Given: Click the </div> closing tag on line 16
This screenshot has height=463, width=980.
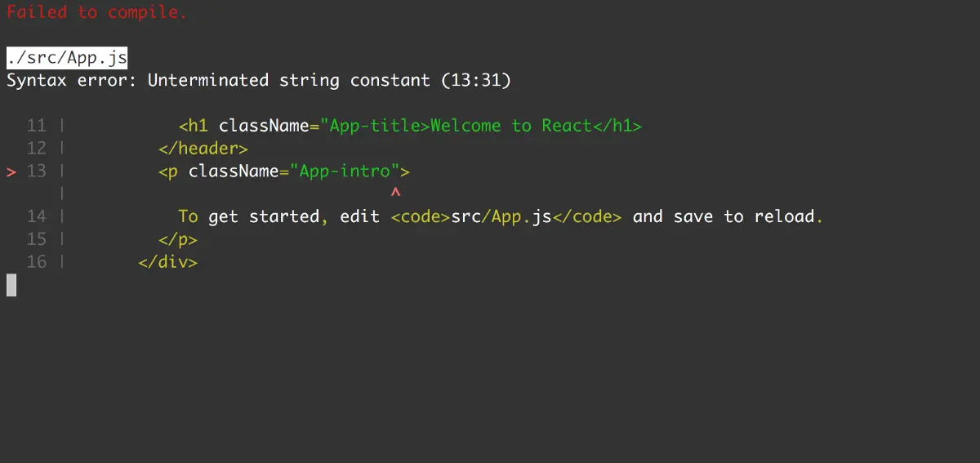Looking at the screenshot, I should (168, 262).
